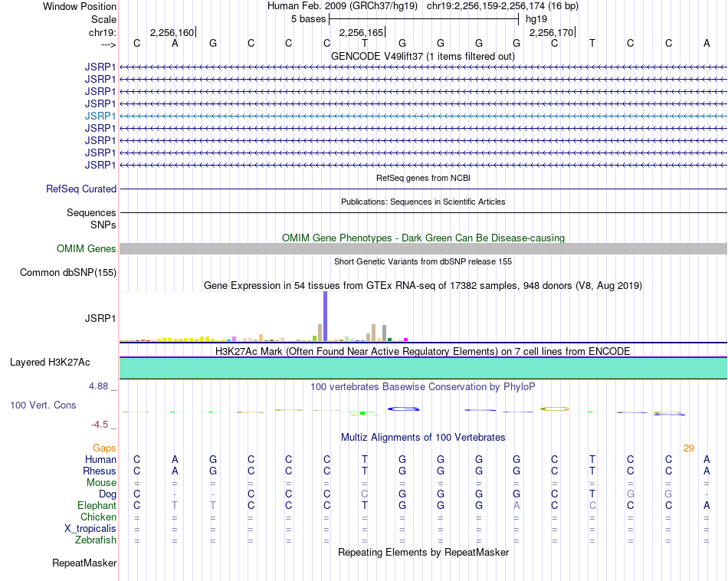728x581 pixels.
Task: Open the 'Gene Expression in 54 tissues from GTEx' title
Action: (x=423, y=286)
